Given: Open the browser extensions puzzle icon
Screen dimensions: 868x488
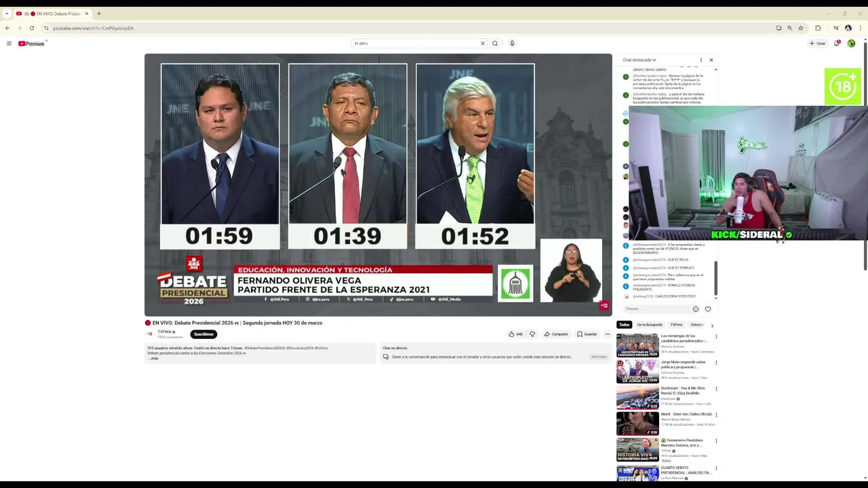Looking at the screenshot, I should click(818, 28).
